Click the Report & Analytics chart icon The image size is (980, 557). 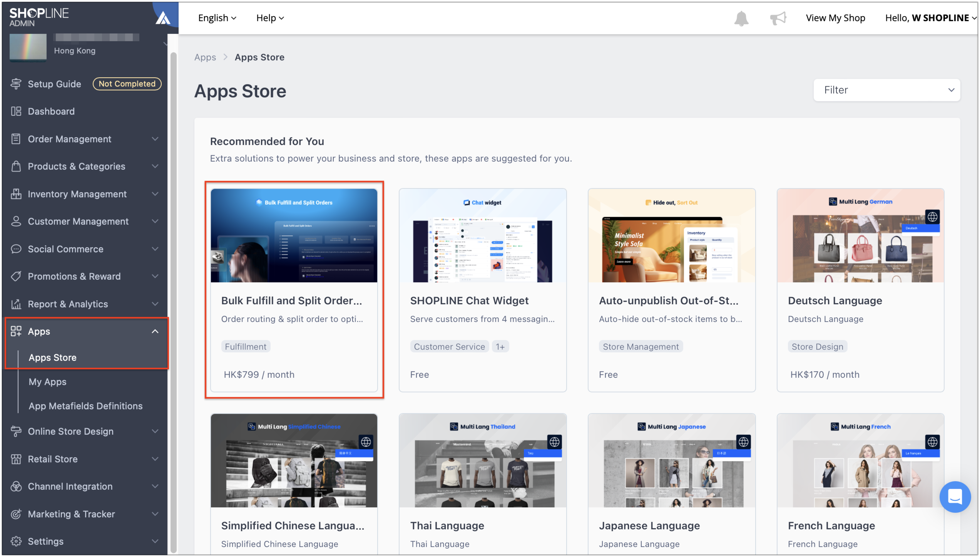pos(16,304)
